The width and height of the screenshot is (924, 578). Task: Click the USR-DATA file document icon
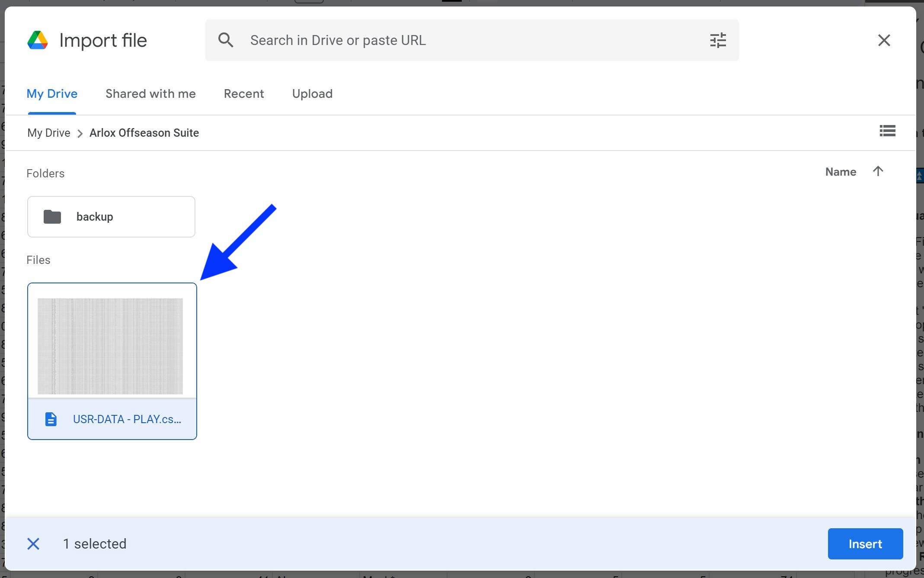[51, 419]
